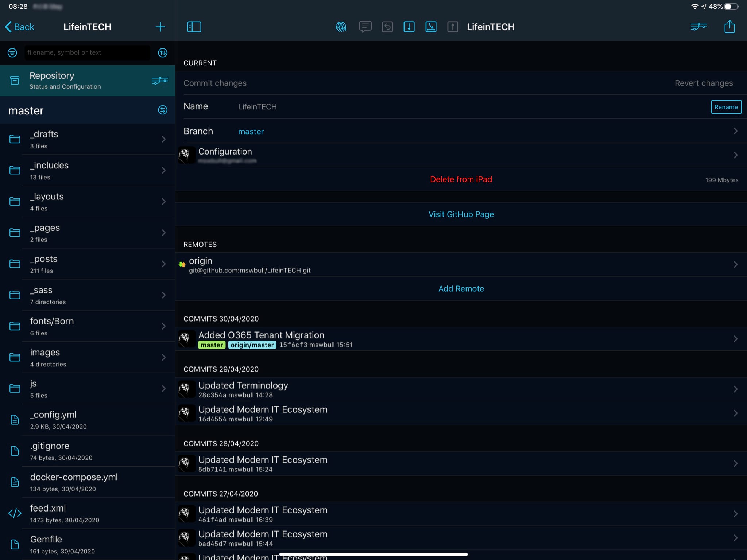Visit GitHub Page link
This screenshot has height=560, width=747.
pyautogui.click(x=461, y=214)
